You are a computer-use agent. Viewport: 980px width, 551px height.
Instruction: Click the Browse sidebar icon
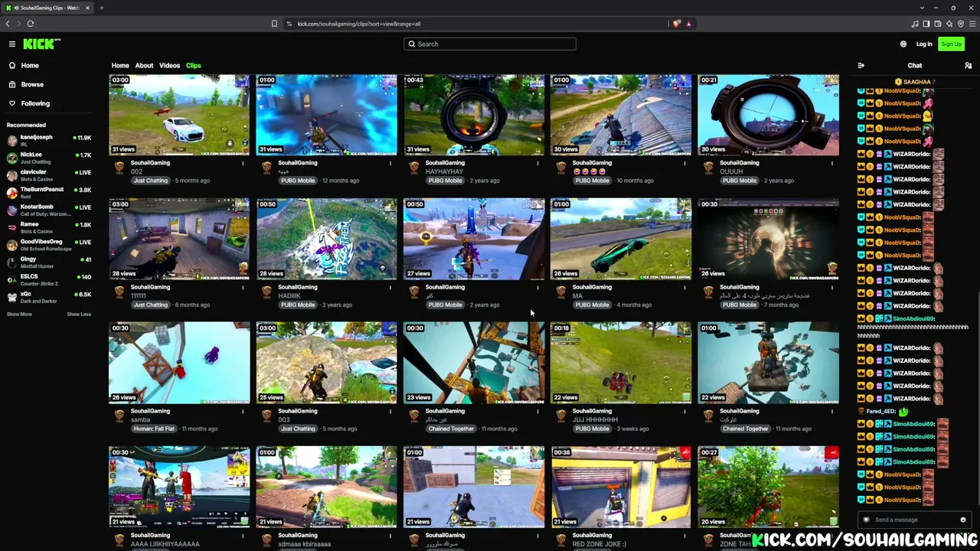click(x=12, y=84)
